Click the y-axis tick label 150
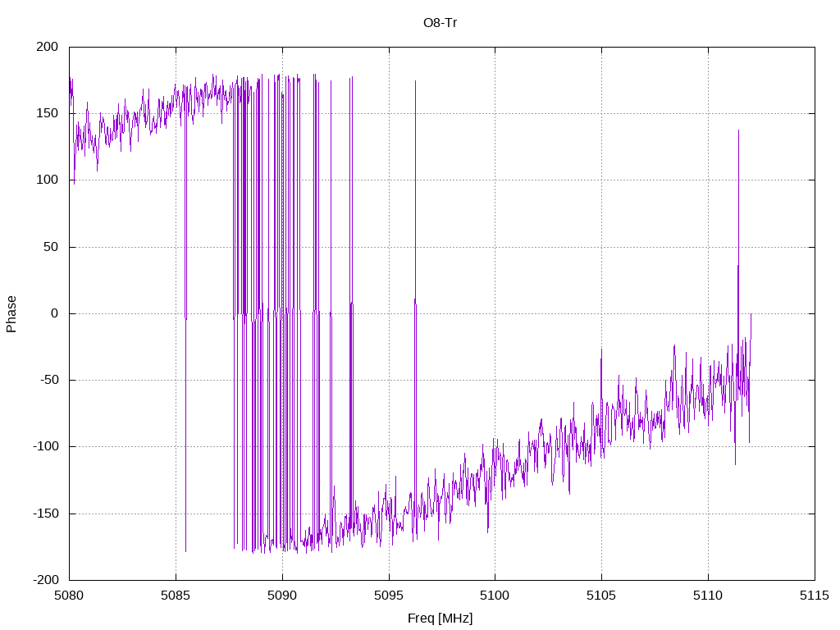Screen dimensions: 840x630 (47, 113)
